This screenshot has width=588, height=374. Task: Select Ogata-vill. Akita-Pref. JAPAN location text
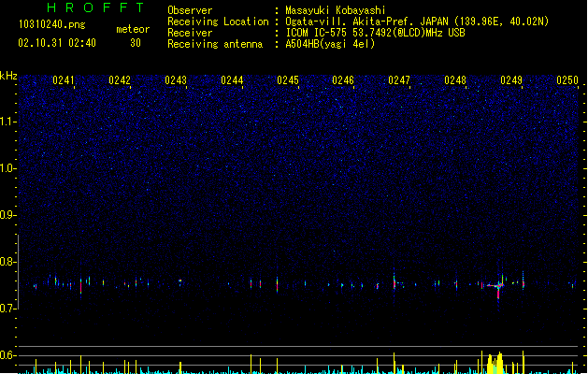click(x=417, y=22)
